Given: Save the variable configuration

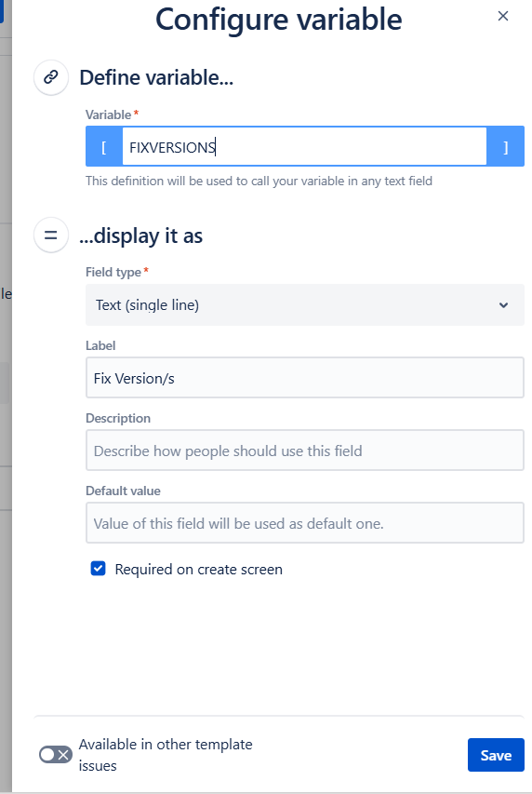Looking at the screenshot, I should (496, 755).
